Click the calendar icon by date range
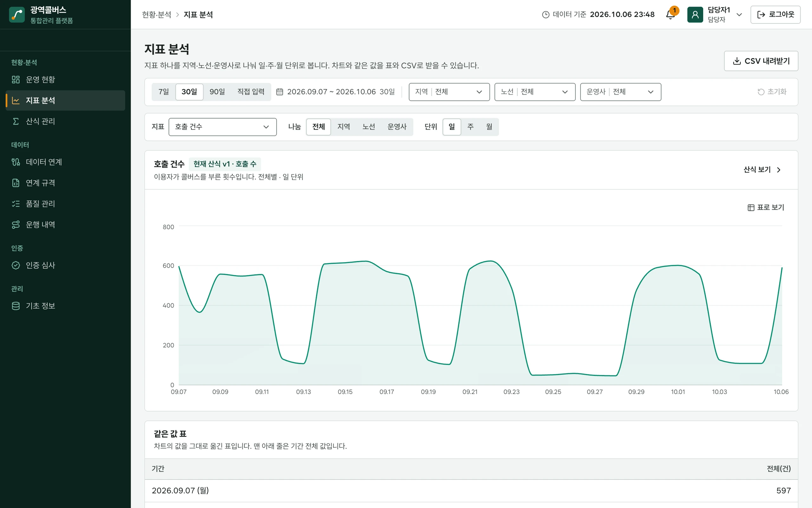Image resolution: width=812 pixels, height=508 pixels. [x=279, y=92]
